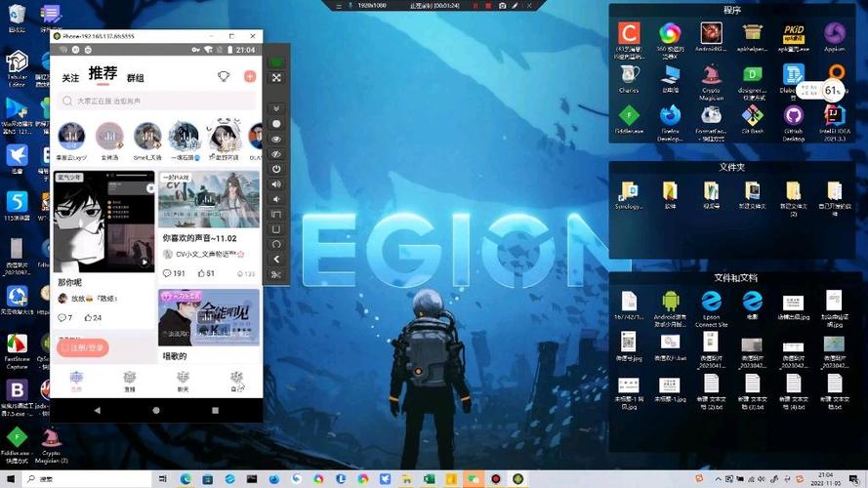The width and height of the screenshot is (868, 488).
Task: Tap the trophy icon in the phone app
Action: point(224,76)
